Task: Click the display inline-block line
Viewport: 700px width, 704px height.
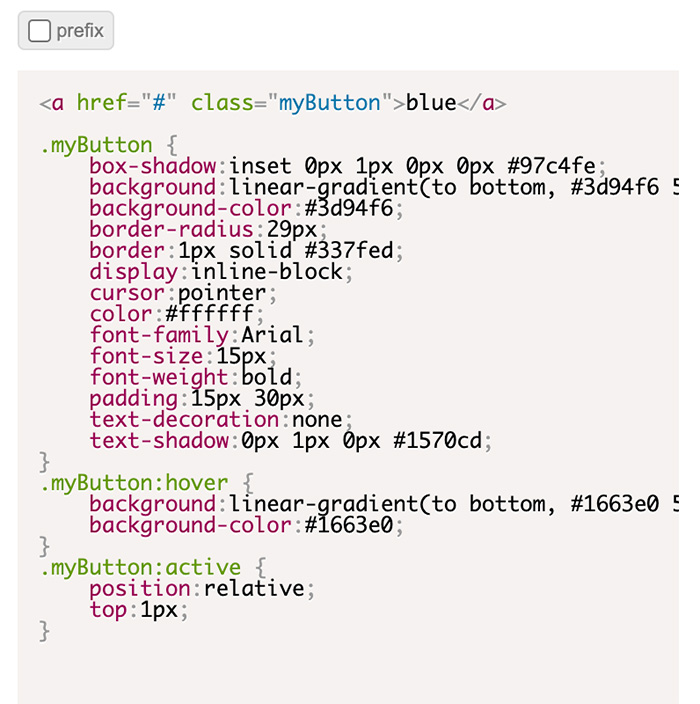Action: coord(221,272)
